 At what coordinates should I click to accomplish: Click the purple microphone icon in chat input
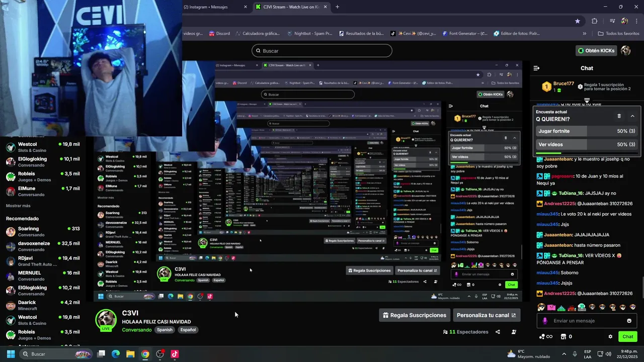[545, 321]
